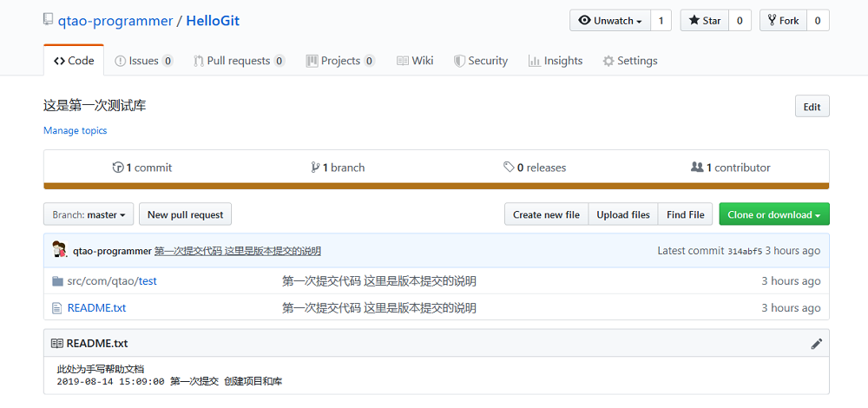This screenshot has width=868, height=408.
Task: View the 1 branch list
Action: click(x=338, y=168)
